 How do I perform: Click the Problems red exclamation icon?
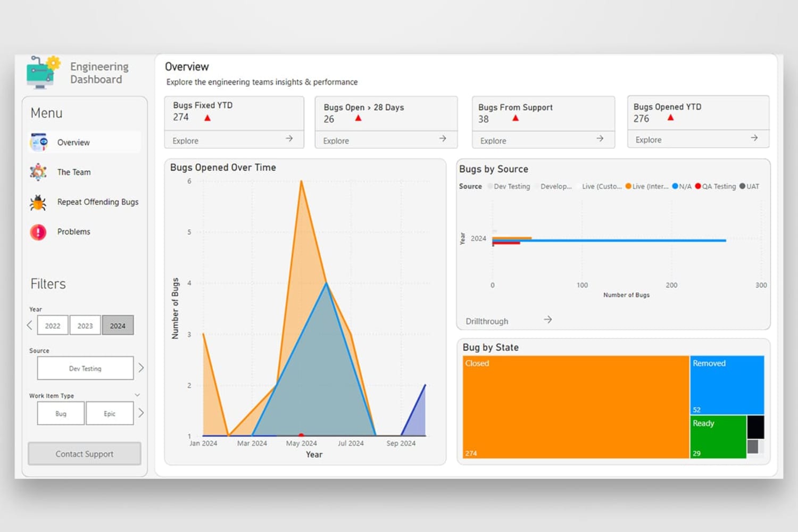38,232
